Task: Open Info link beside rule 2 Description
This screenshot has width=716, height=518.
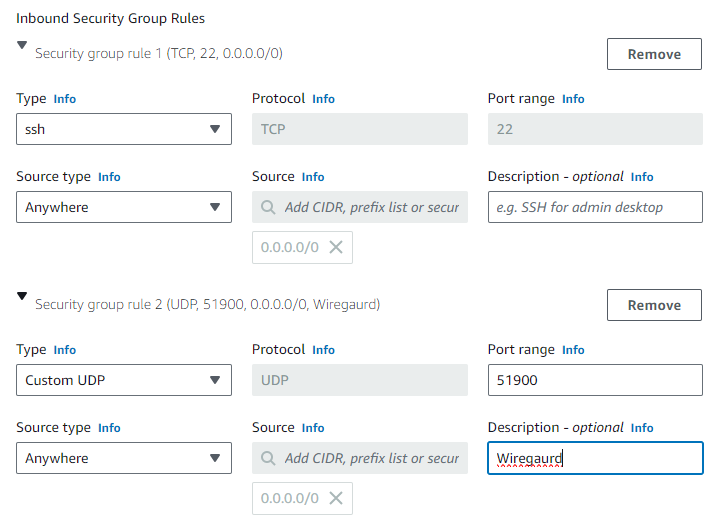Action: point(642,428)
